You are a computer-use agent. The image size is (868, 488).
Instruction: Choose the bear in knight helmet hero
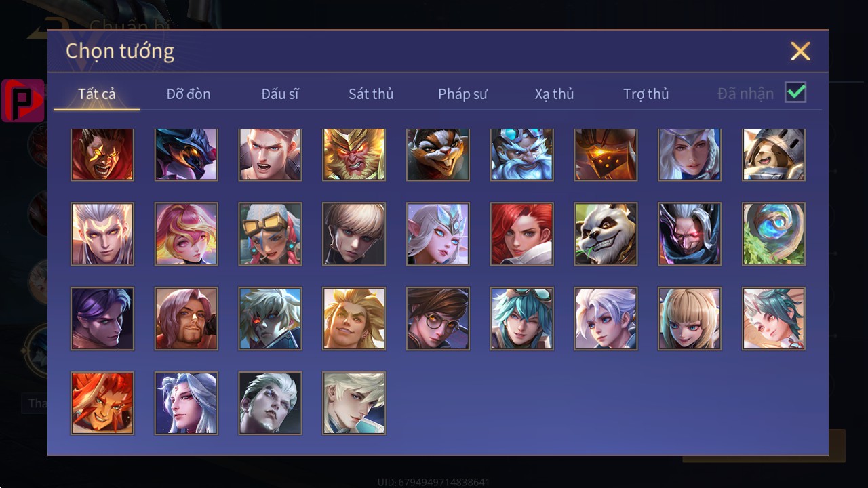click(774, 155)
